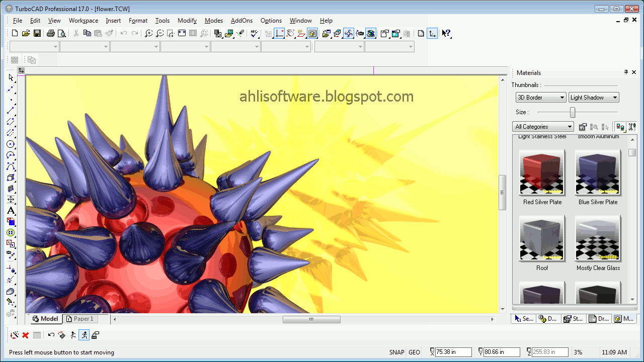
Task: Toggle GEO mode in status bar
Action: point(414,352)
